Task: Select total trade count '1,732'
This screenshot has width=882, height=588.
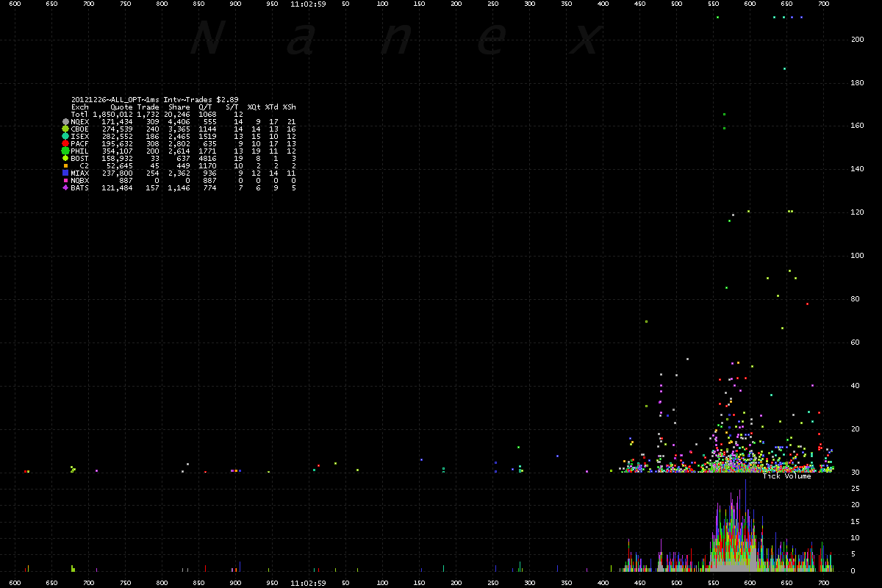Action: [148, 114]
